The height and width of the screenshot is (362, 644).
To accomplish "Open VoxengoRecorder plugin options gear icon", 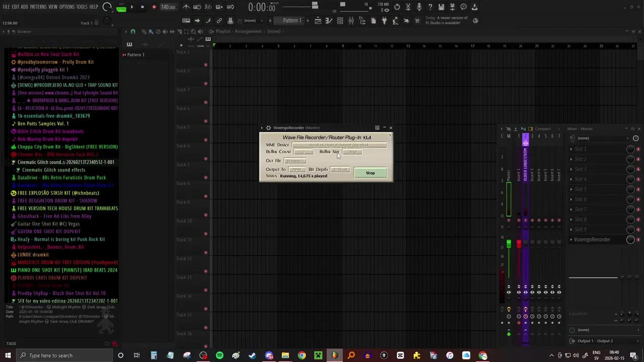I will pos(268,128).
